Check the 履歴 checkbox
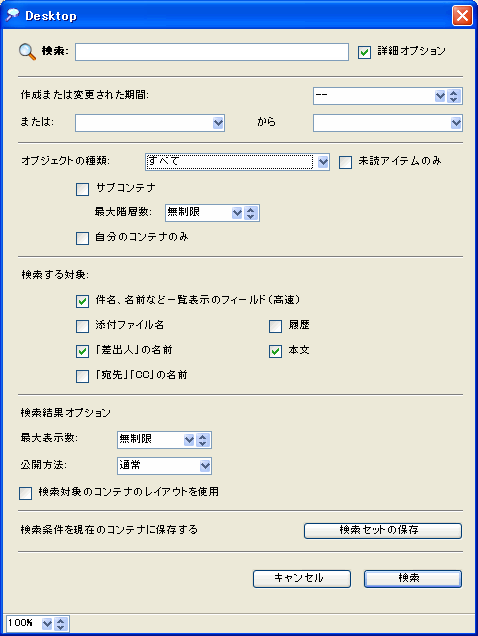 [276, 326]
